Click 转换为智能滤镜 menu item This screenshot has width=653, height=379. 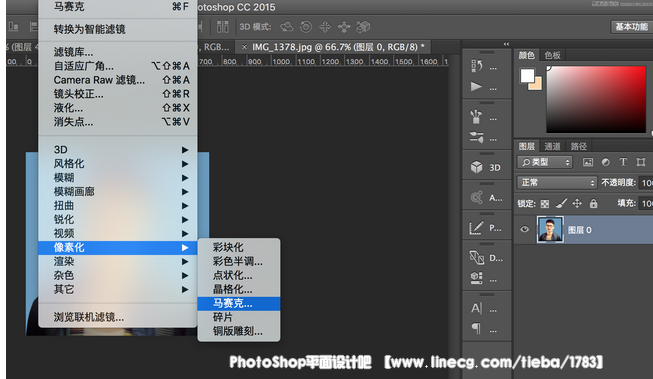[118, 29]
